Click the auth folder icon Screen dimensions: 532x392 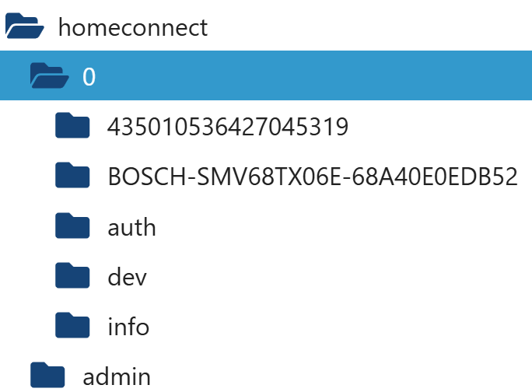click(x=74, y=226)
